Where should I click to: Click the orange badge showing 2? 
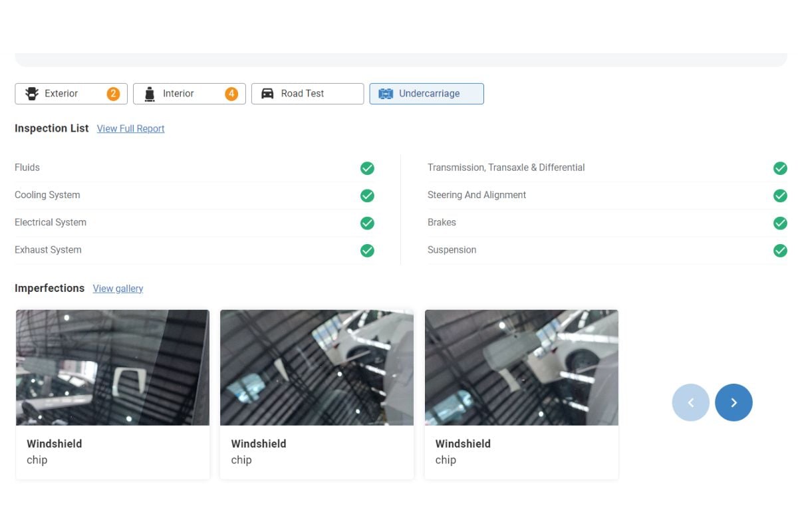(113, 94)
